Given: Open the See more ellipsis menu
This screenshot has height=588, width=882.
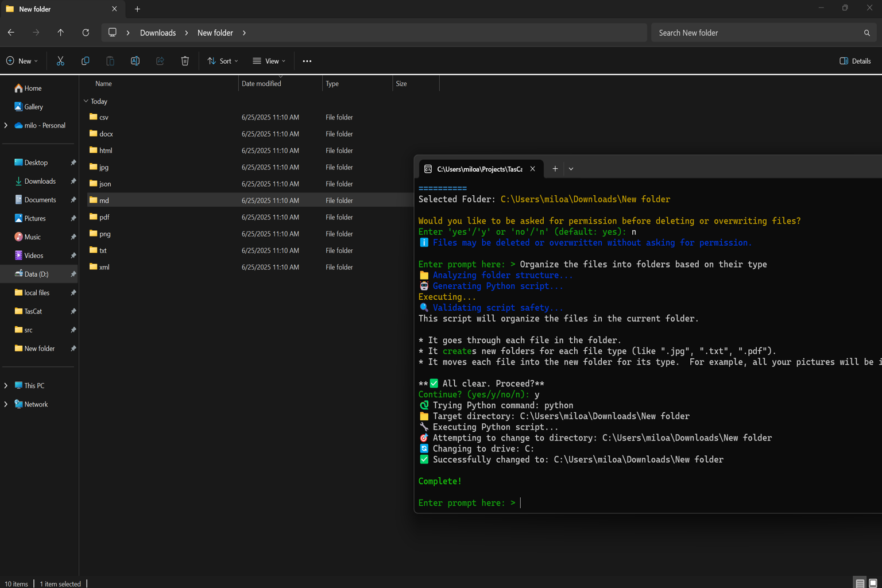Looking at the screenshot, I should [307, 61].
